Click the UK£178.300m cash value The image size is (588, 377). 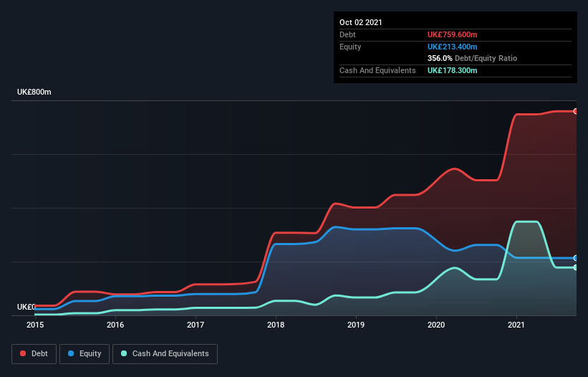tap(452, 70)
